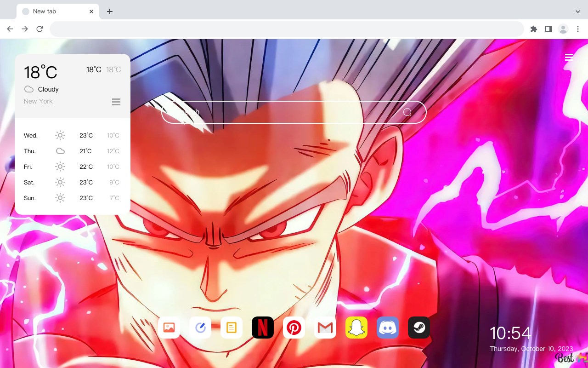Open a new tab with plus

110,11
